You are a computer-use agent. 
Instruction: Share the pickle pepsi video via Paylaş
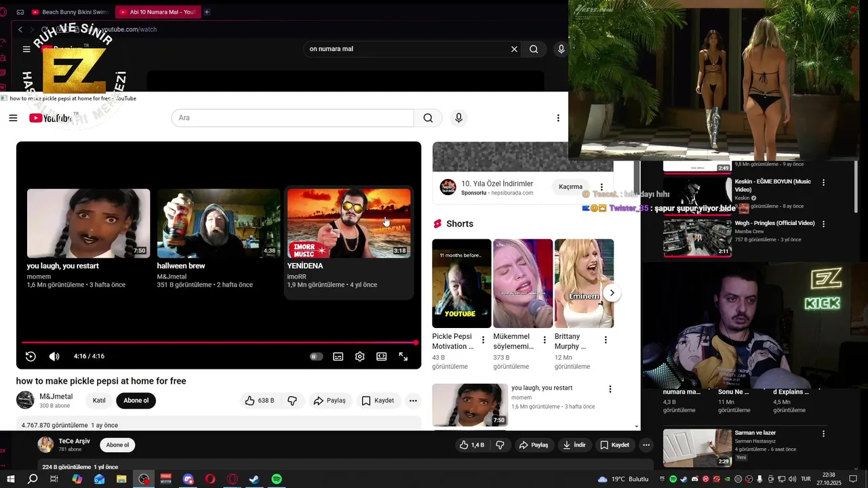tap(330, 401)
